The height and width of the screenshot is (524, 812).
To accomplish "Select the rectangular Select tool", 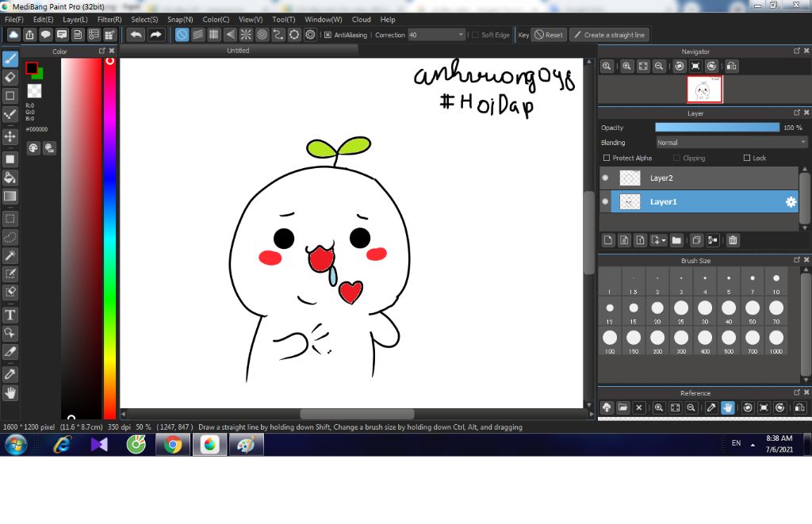I will [10, 219].
